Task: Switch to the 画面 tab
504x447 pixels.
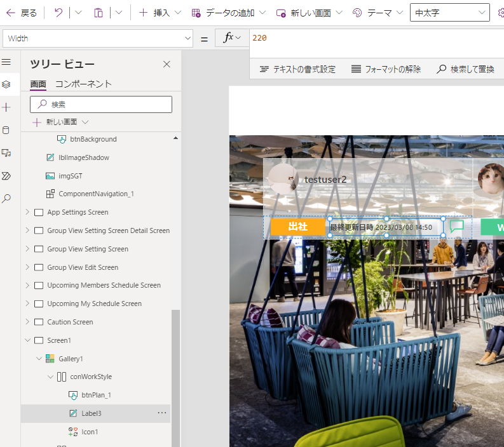Action: (x=38, y=84)
